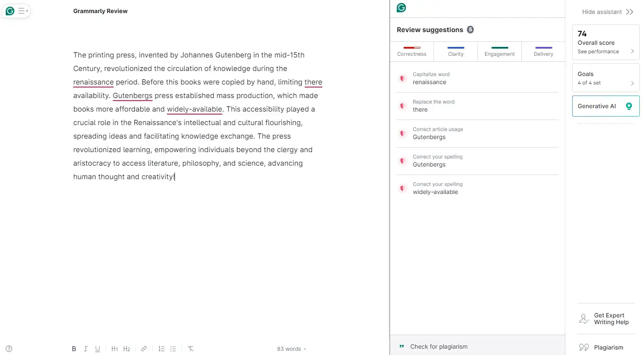Switch to the Engagement tab

point(499,52)
